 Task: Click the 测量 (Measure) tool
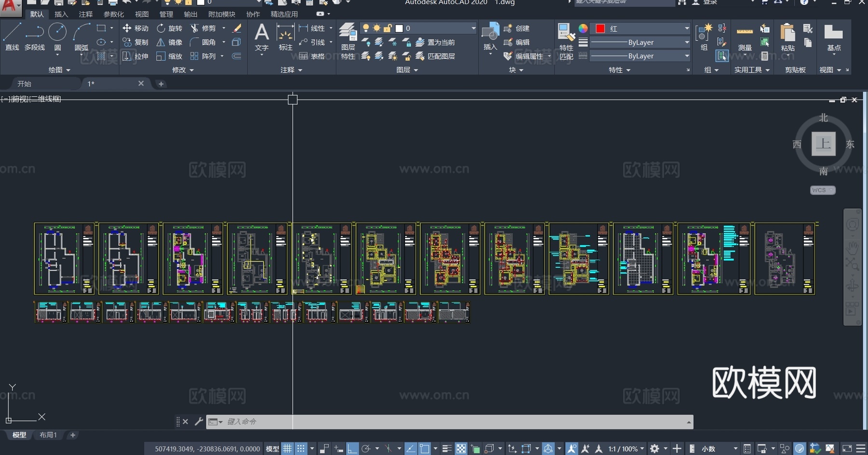coord(745,37)
